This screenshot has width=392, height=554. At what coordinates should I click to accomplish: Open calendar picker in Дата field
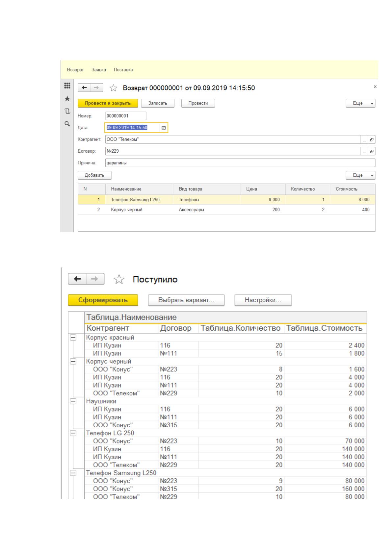164,128
